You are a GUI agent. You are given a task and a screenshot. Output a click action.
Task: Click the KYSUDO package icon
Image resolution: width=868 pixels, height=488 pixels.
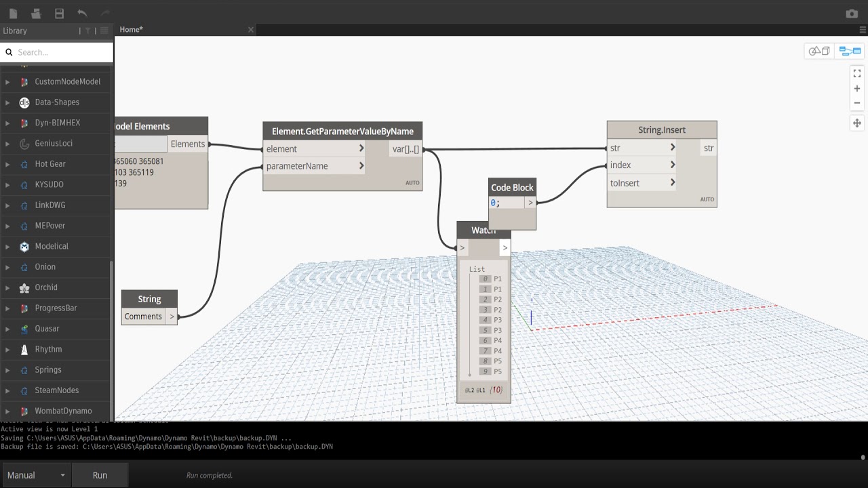(24, 185)
